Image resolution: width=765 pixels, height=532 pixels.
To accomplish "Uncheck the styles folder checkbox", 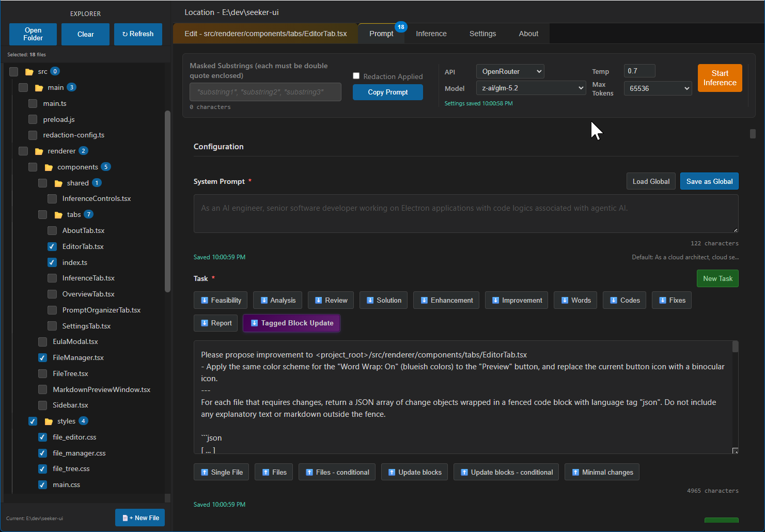I will [33, 421].
